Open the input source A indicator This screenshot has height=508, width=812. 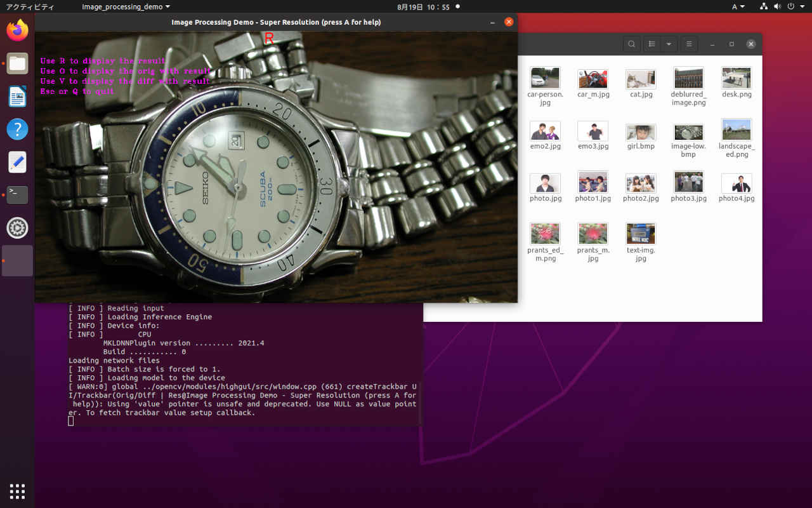click(738, 7)
